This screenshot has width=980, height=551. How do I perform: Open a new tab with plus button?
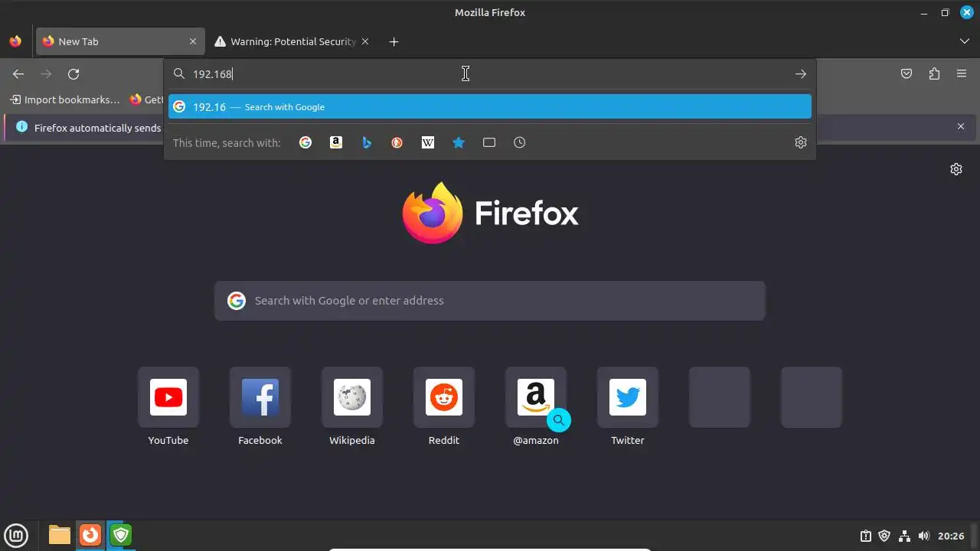(x=394, y=41)
